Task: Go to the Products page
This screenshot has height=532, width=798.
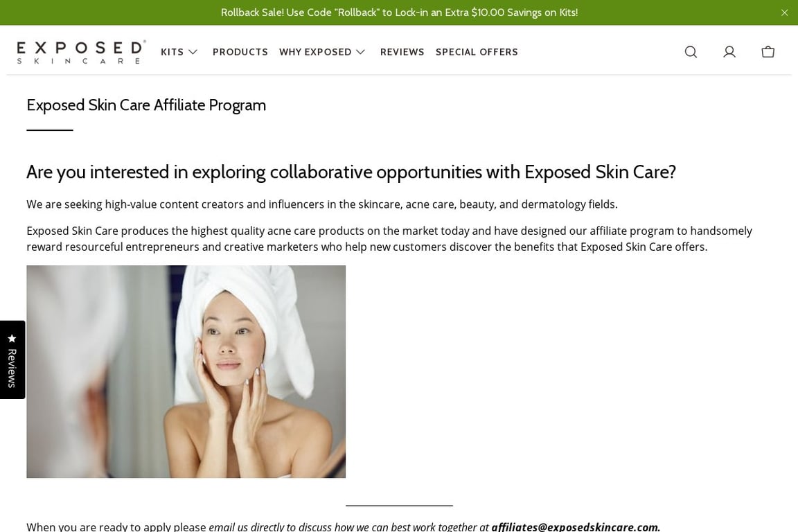Action: point(240,52)
